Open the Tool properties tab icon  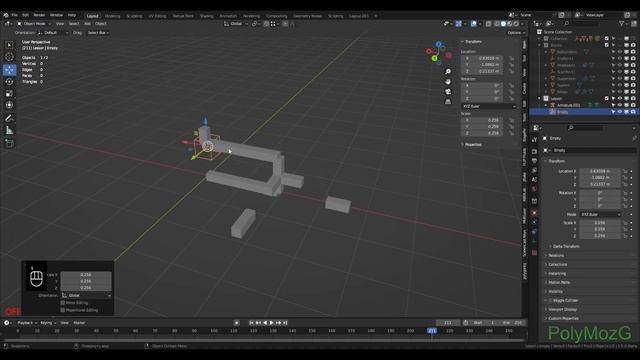click(x=534, y=140)
